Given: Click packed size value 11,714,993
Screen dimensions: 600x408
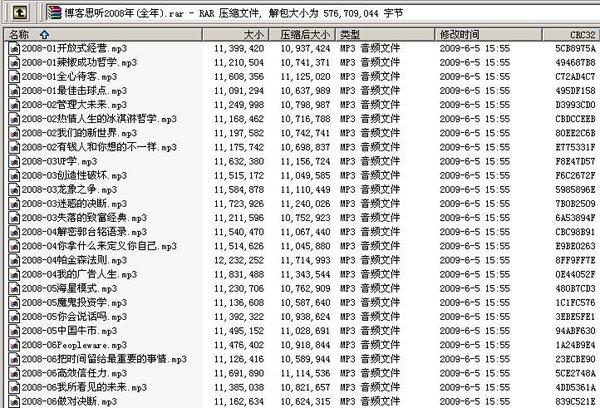Looking at the screenshot, I should point(305,260).
